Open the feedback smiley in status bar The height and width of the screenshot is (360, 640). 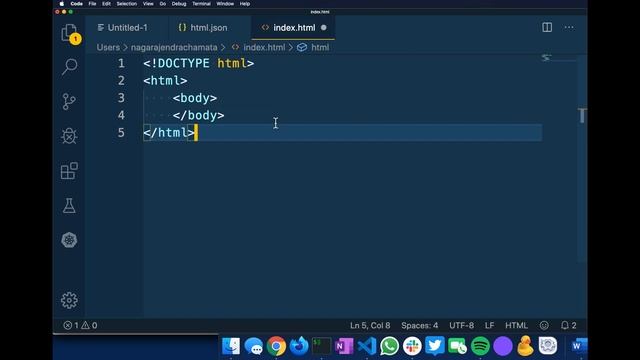(x=544, y=325)
